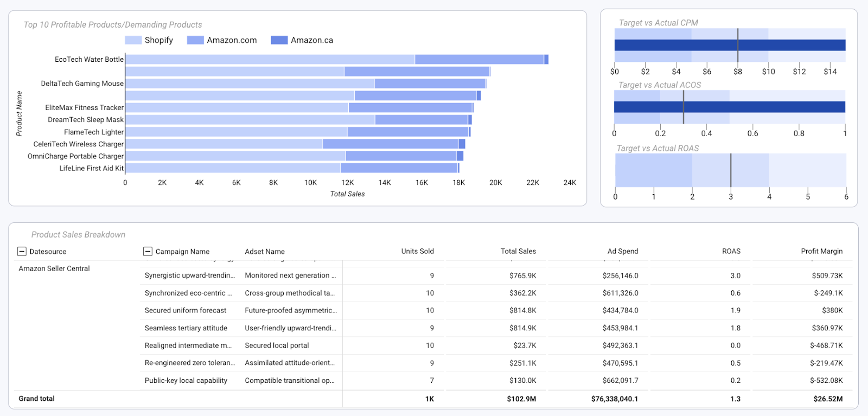
Task: Click the ROAS column header
Action: [x=731, y=251]
